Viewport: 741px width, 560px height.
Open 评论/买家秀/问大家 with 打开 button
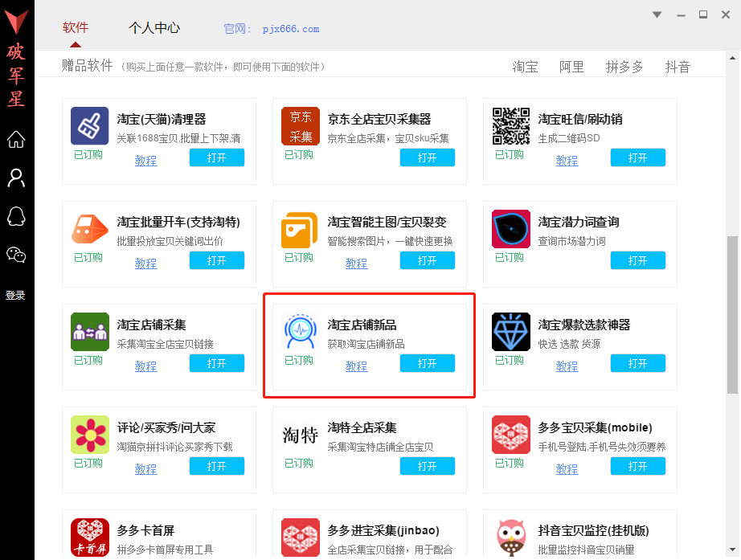217,466
